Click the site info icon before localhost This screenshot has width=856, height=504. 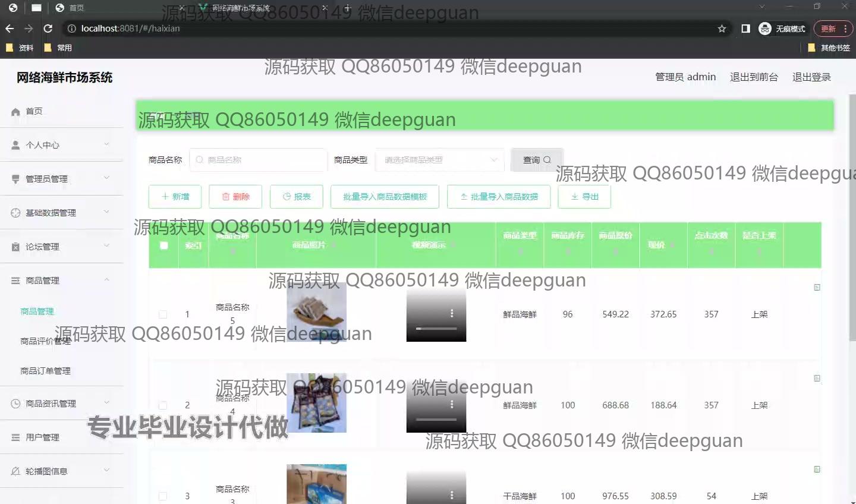click(71, 29)
